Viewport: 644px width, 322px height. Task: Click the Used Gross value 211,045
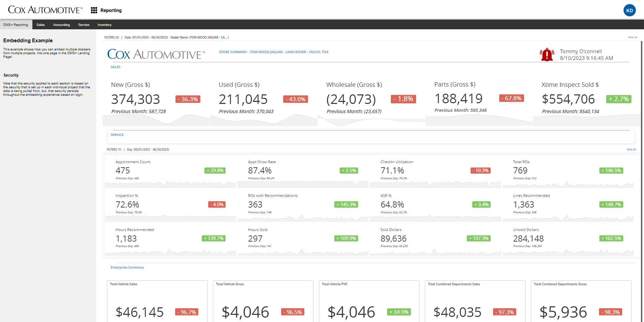click(x=243, y=99)
